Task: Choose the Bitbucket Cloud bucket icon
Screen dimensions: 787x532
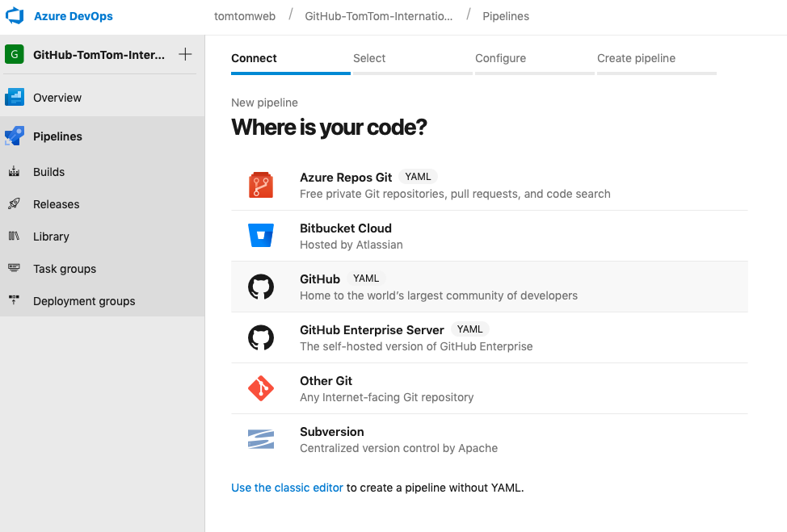Action: (x=261, y=236)
